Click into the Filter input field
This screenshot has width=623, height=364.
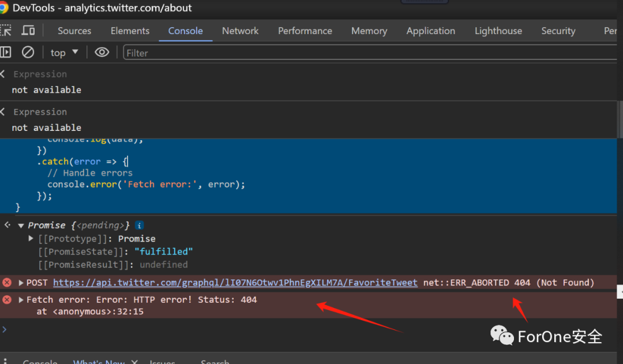[370, 53]
